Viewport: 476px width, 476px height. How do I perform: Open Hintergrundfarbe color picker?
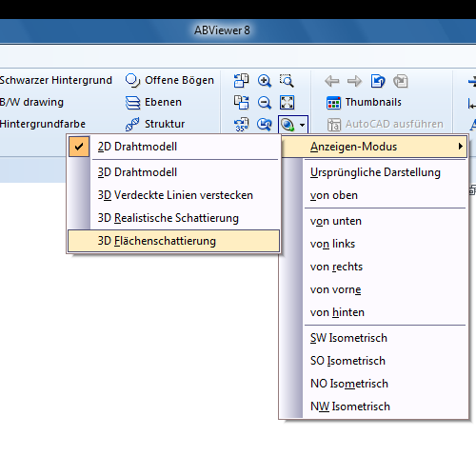[43, 124]
